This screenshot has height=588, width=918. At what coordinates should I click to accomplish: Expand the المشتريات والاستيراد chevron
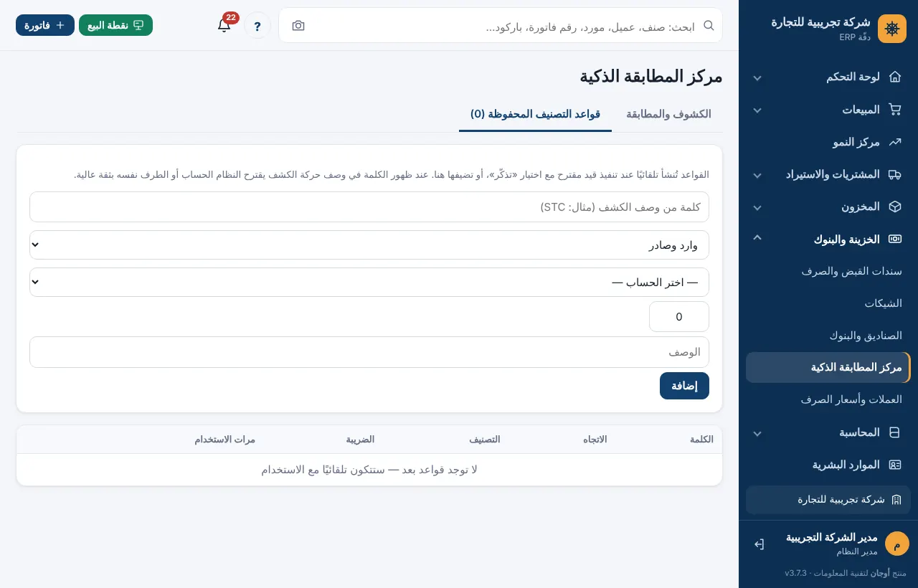click(757, 175)
